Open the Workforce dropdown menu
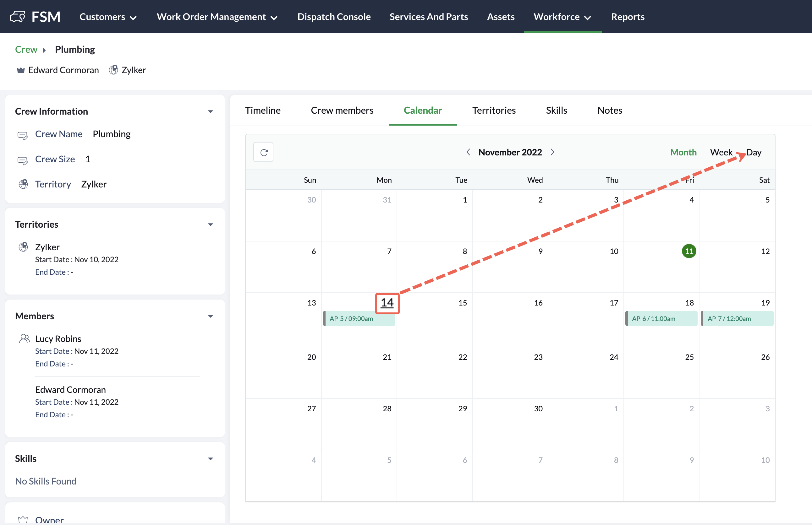Viewport: 812px width, 525px height. point(562,17)
